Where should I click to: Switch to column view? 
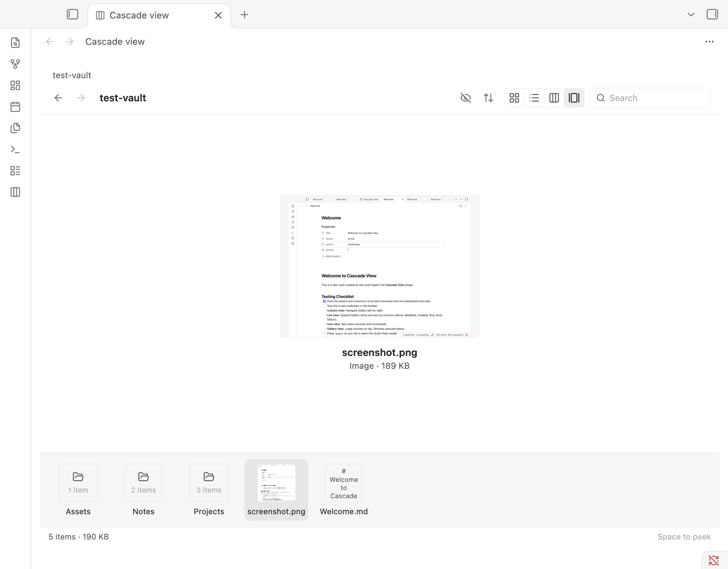(x=554, y=98)
